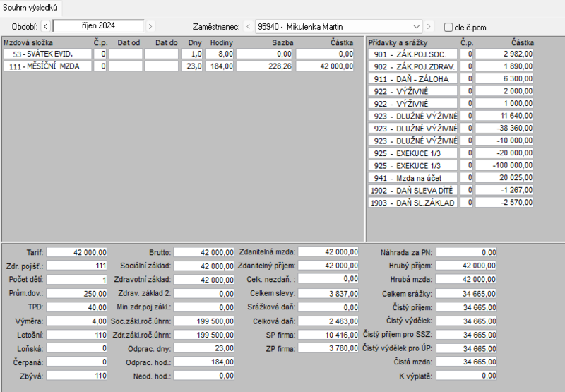Open the Zaměstnanec dropdown list
This screenshot has height=392, width=565.
pyautogui.click(x=416, y=27)
